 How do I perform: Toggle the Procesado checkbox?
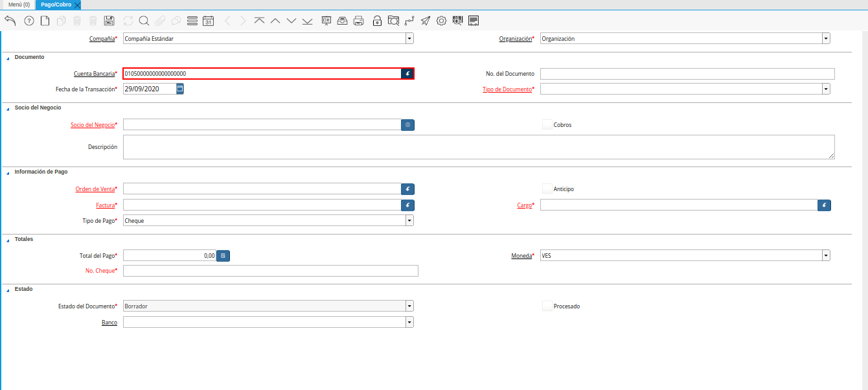547,306
